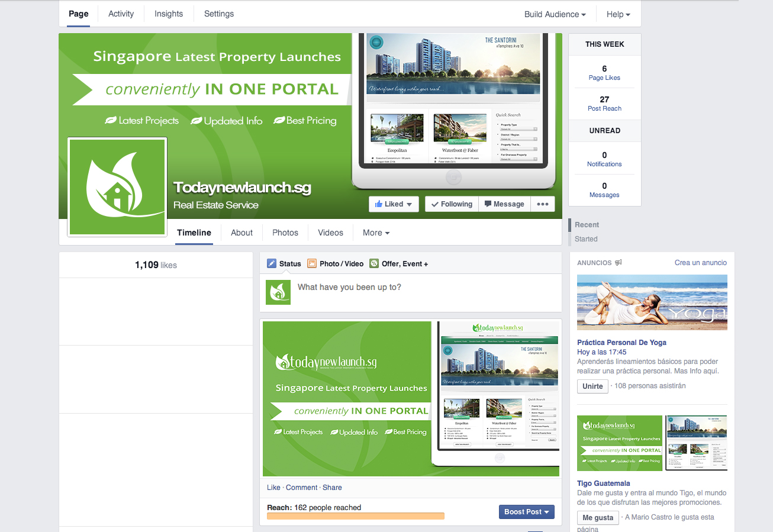Send a message via Message button
The height and width of the screenshot is (532, 773).
click(x=504, y=204)
